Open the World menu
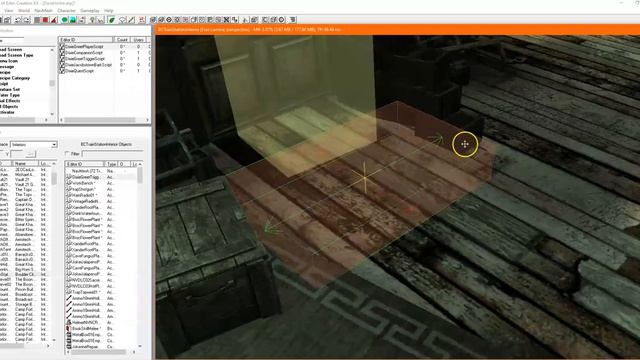The width and height of the screenshot is (640, 360). click(24, 10)
